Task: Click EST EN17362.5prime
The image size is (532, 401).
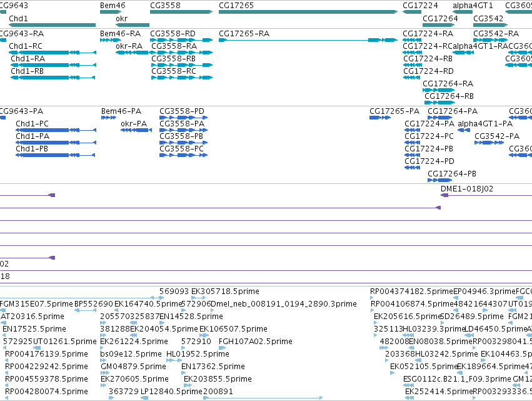Action: point(213,367)
